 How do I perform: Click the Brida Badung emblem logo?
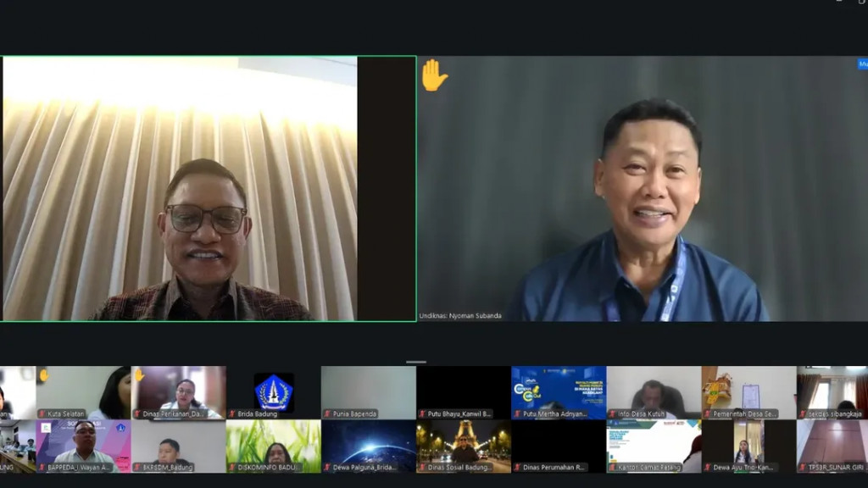pyautogui.click(x=274, y=391)
